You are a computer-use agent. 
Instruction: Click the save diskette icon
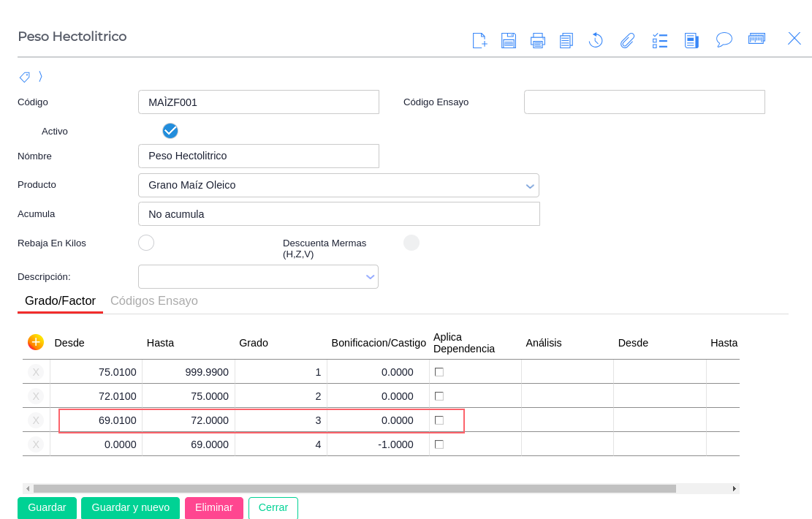tap(509, 40)
